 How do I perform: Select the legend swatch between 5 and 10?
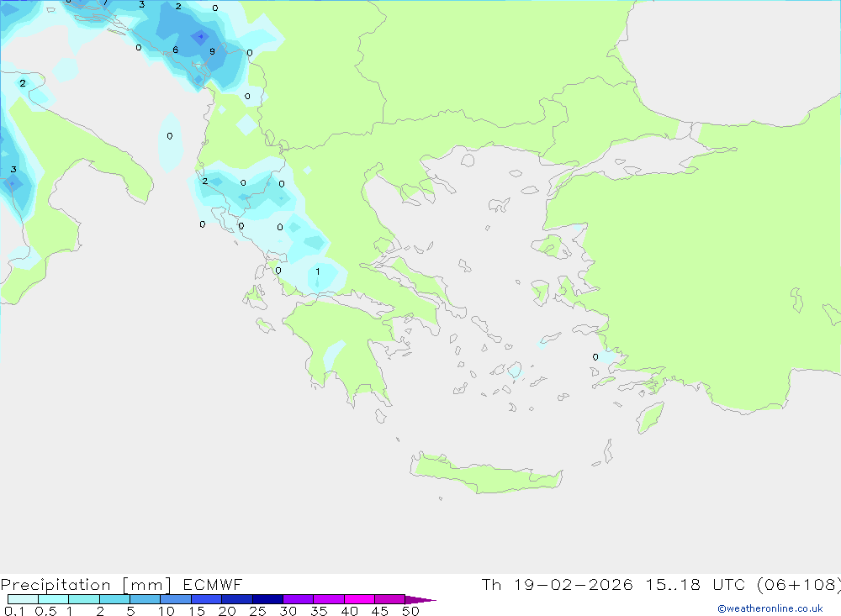(x=145, y=599)
